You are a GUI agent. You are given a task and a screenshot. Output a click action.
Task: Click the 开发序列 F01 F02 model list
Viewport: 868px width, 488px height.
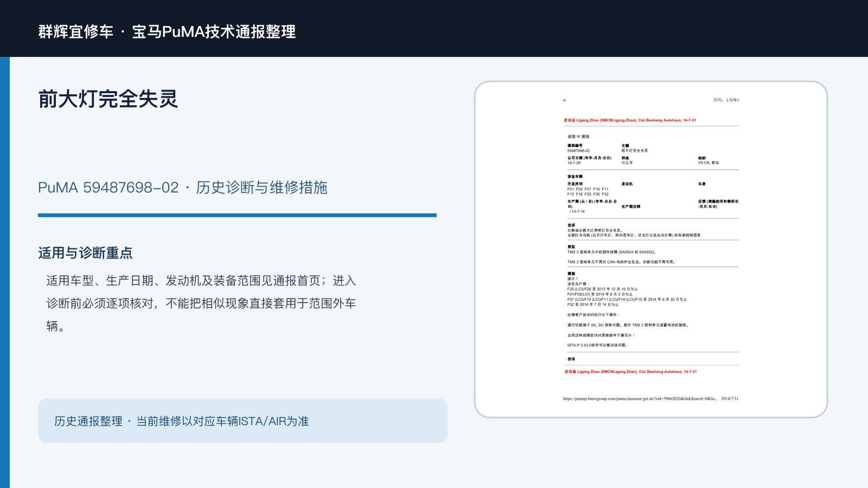588,189
